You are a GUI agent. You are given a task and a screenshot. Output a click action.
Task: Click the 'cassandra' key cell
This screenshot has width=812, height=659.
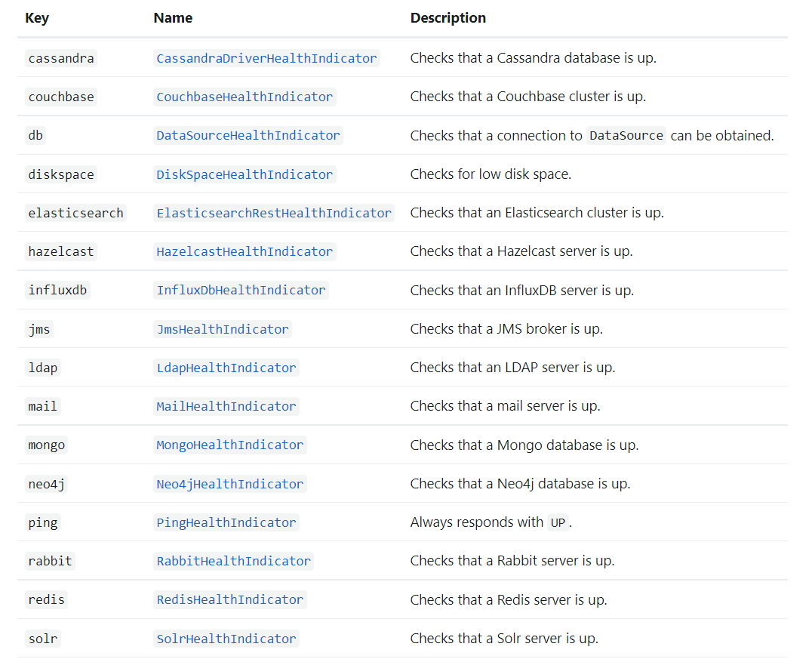(x=61, y=58)
